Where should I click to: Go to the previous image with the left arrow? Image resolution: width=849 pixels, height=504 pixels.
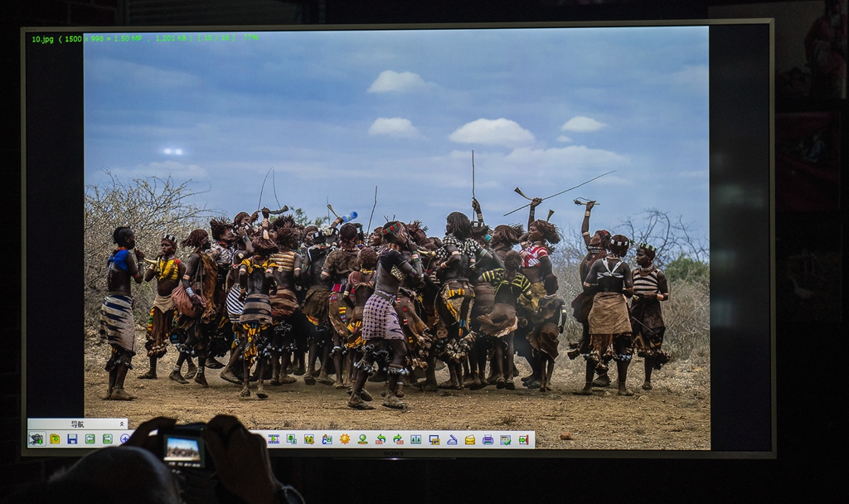click(x=90, y=439)
